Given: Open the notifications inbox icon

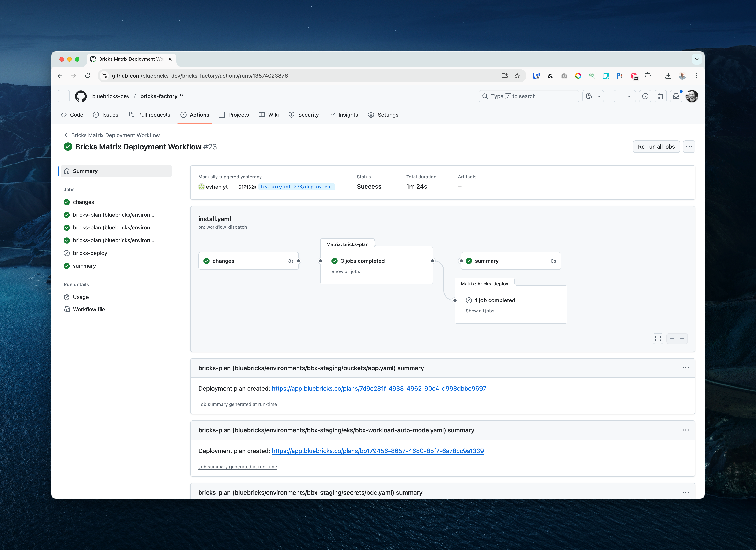Looking at the screenshot, I should coord(676,96).
